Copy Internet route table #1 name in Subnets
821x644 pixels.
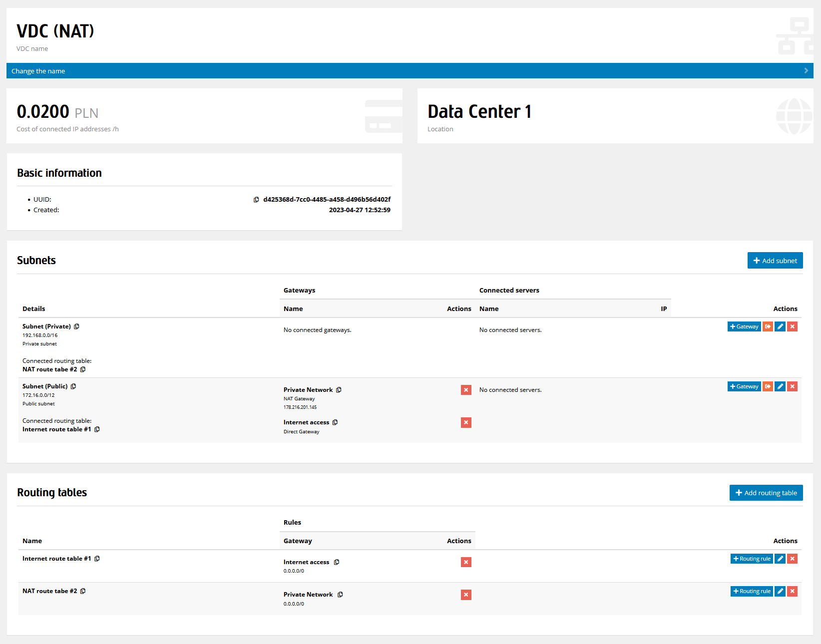(97, 429)
